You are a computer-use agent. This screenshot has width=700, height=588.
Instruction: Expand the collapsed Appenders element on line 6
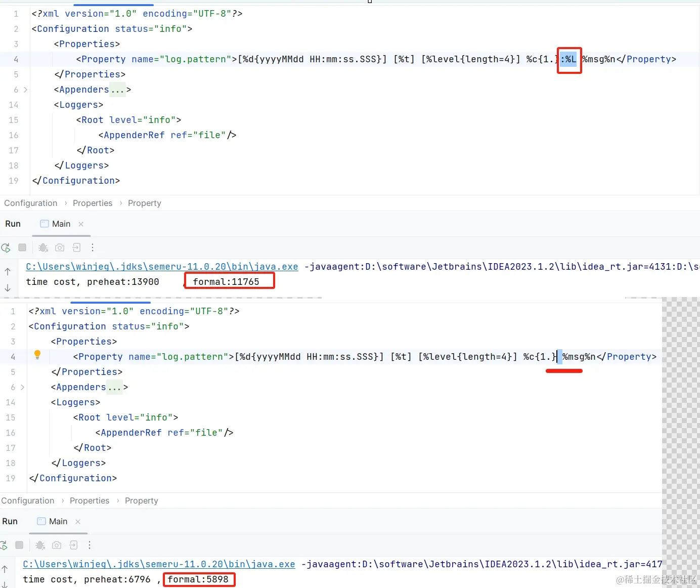tap(26, 90)
